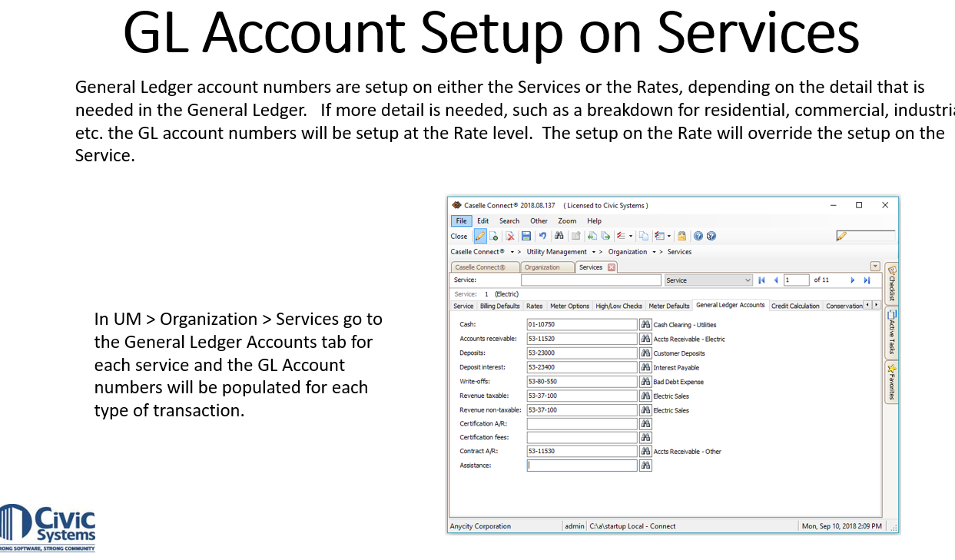Go to last service record
Image resolution: width=955 pixels, height=560 pixels.
[x=867, y=280]
